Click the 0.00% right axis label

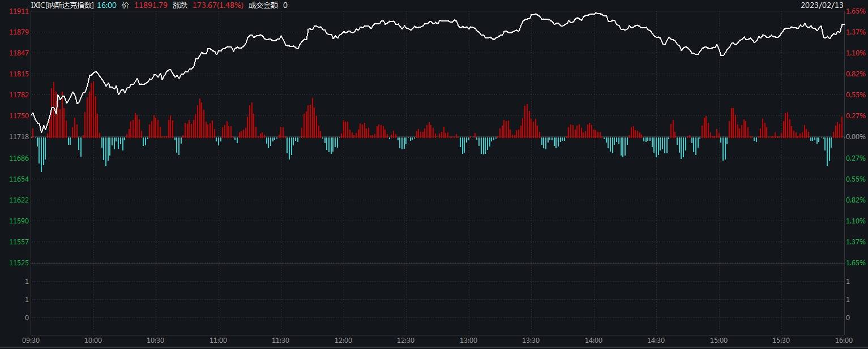click(856, 137)
